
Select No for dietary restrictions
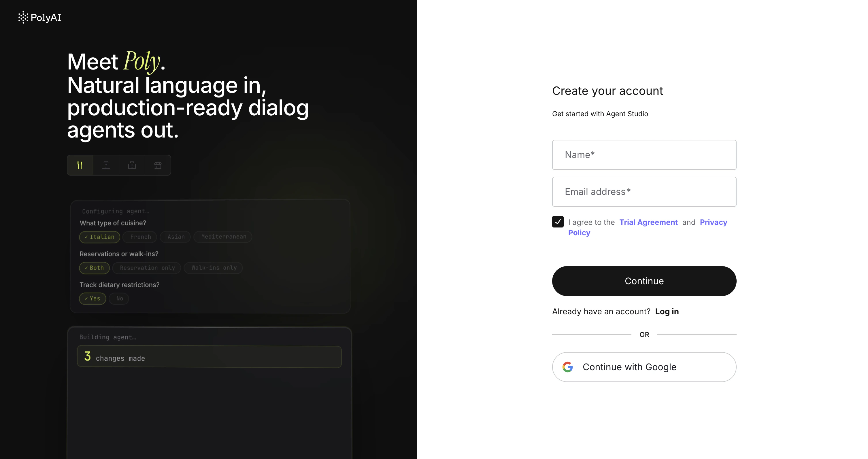pos(119,299)
